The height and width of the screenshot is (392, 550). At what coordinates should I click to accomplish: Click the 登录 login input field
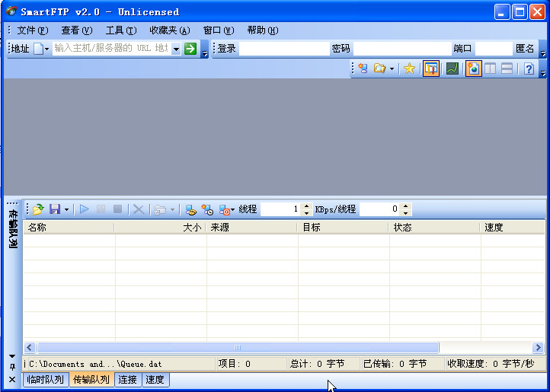coord(284,49)
